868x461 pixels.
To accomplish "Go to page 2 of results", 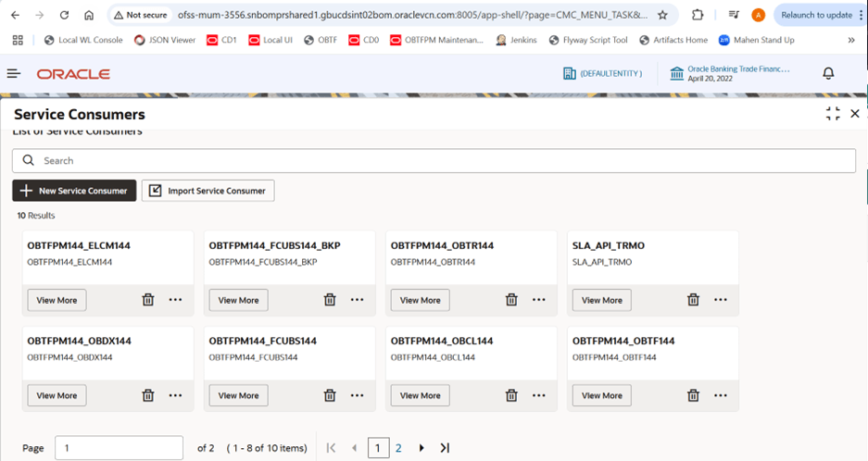I will pyautogui.click(x=398, y=448).
